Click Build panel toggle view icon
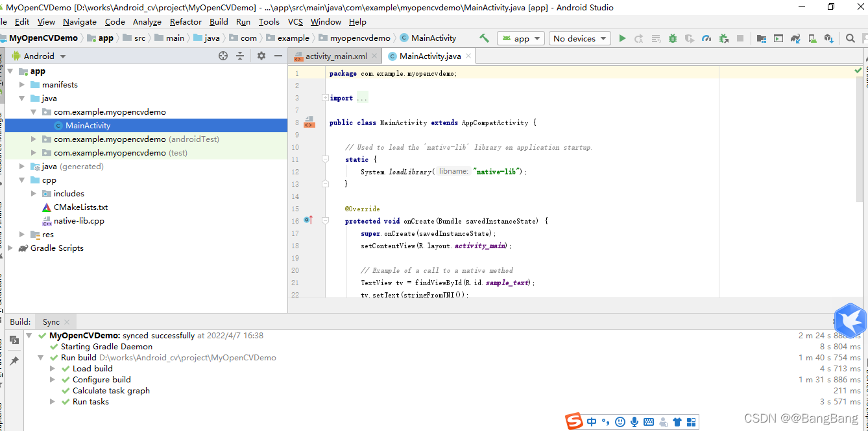The image size is (868, 431). tap(14, 340)
